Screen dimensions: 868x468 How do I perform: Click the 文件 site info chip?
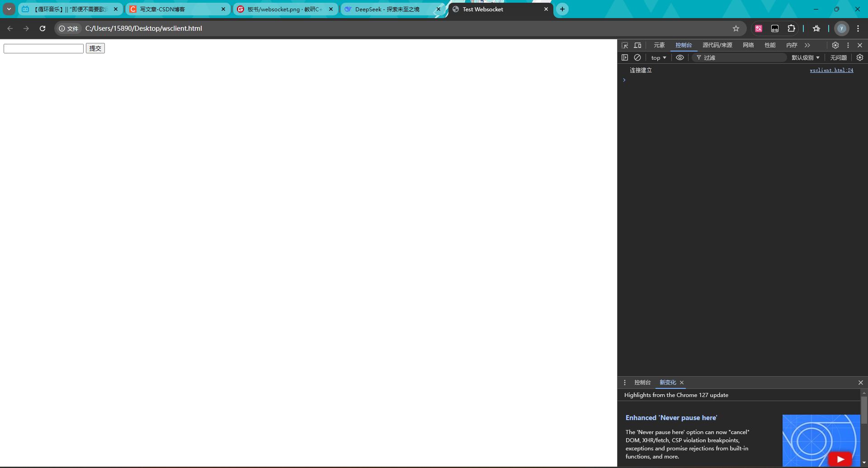(69, 28)
